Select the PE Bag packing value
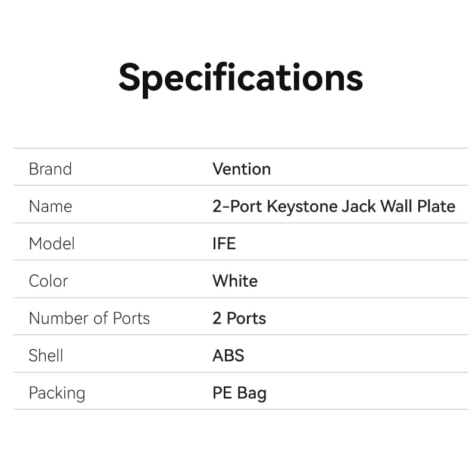This screenshot has width=476, height=476. pos(239,393)
